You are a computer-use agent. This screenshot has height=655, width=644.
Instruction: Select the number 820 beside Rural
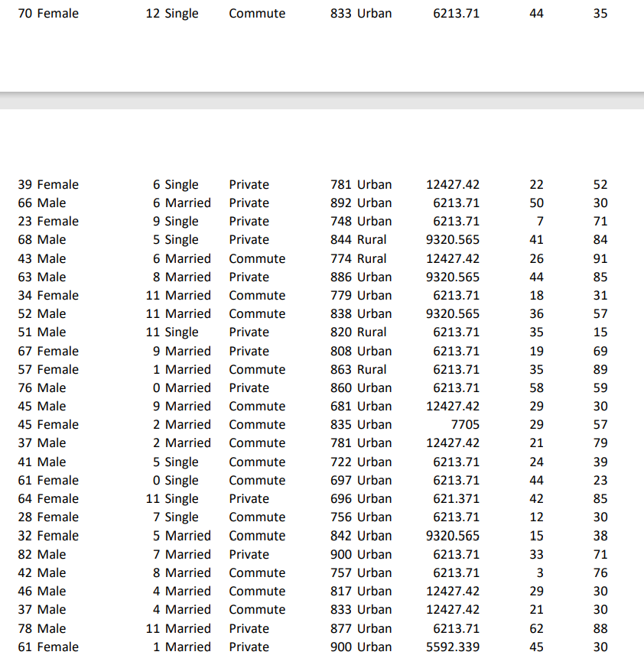(341, 332)
